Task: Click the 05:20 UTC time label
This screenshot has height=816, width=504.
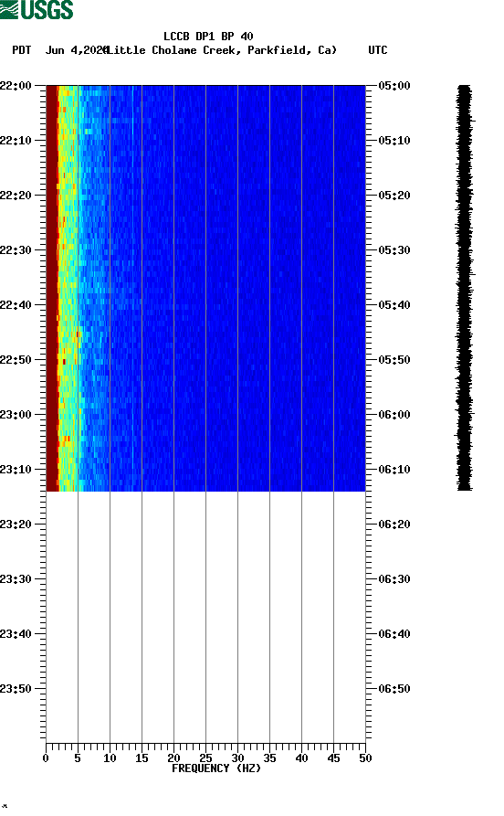Action: point(394,196)
